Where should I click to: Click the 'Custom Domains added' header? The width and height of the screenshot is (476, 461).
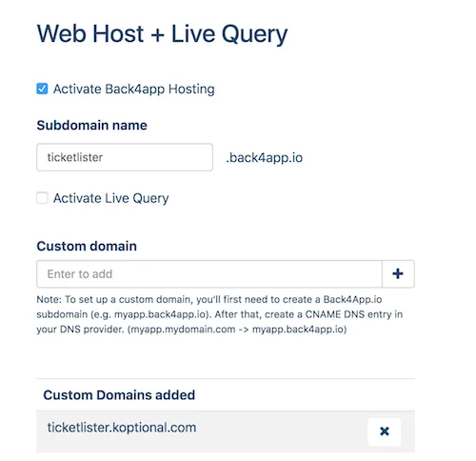point(119,395)
